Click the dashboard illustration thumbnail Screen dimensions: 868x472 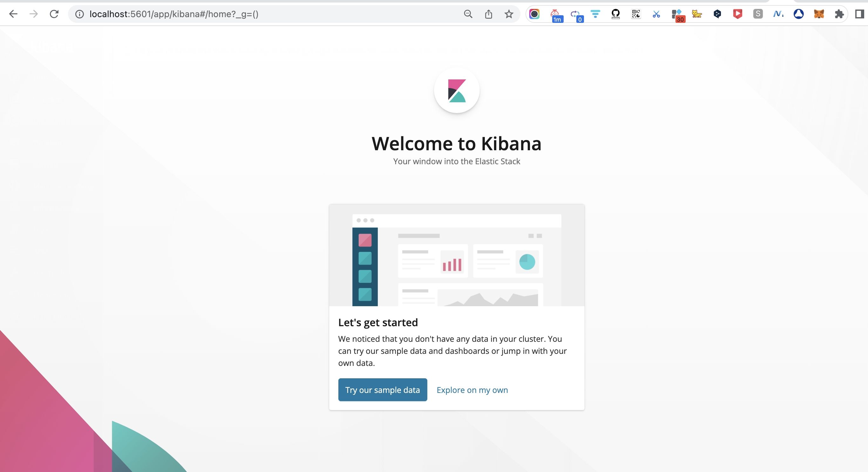point(457,255)
